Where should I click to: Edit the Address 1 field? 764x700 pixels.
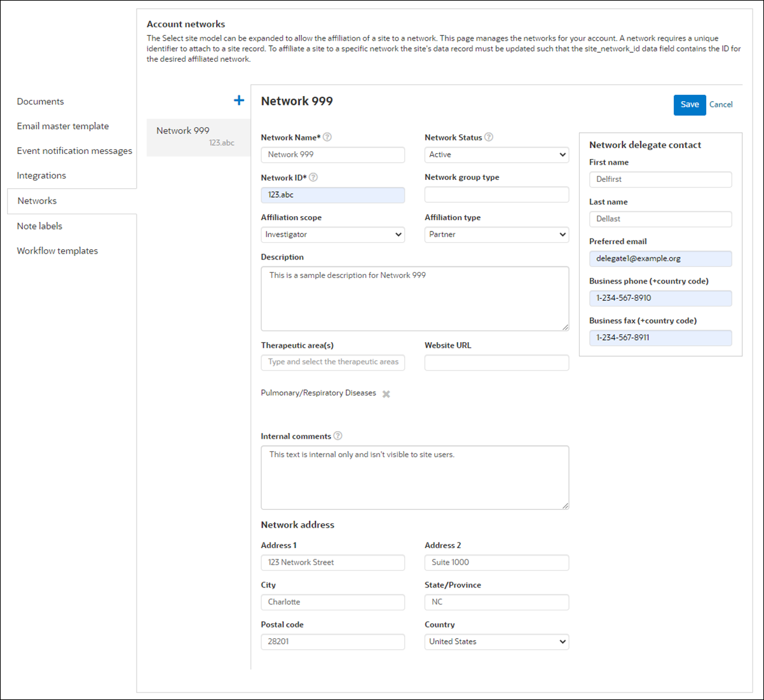click(x=333, y=563)
